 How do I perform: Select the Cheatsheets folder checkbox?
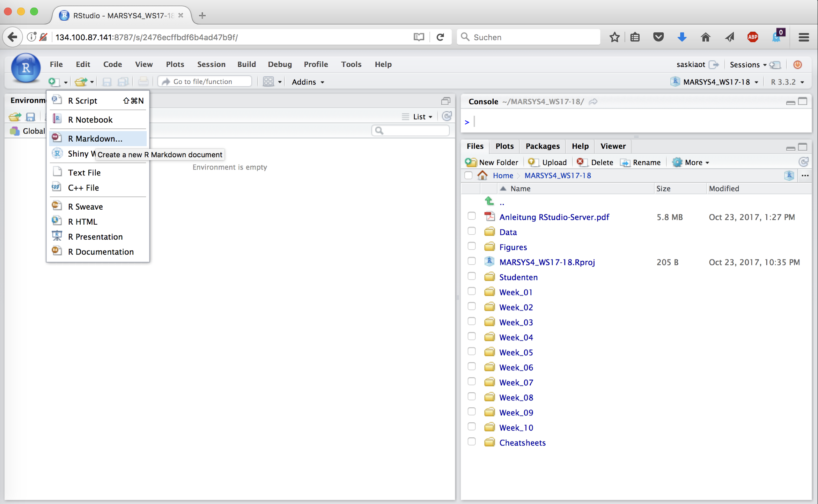point(472,442)
